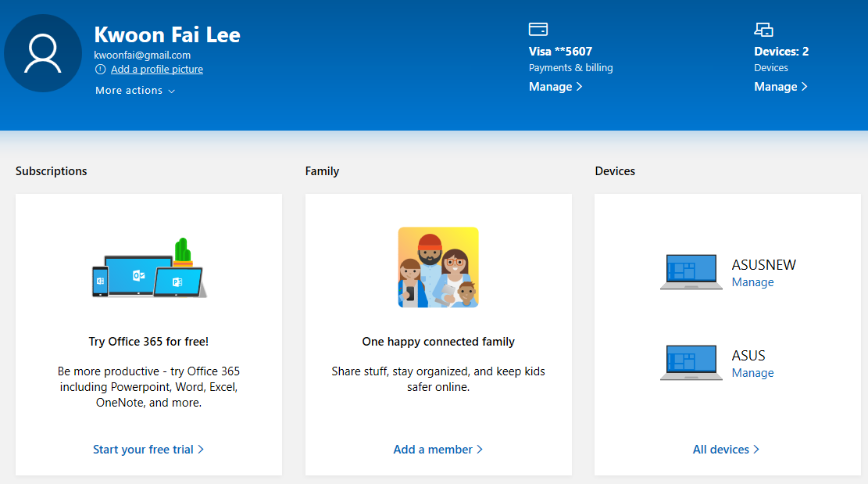
Task: Start your free trial of Office 365
Action: click(148, 450)
